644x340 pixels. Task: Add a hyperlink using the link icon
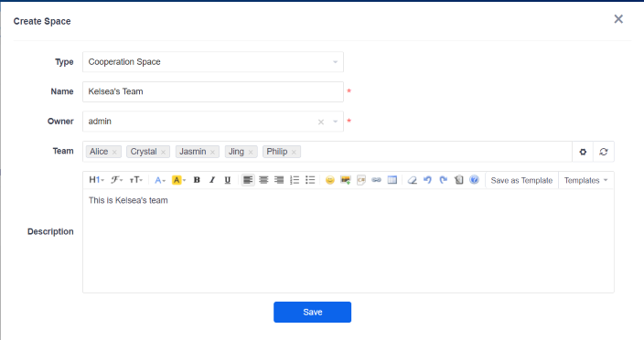point(376,180)
